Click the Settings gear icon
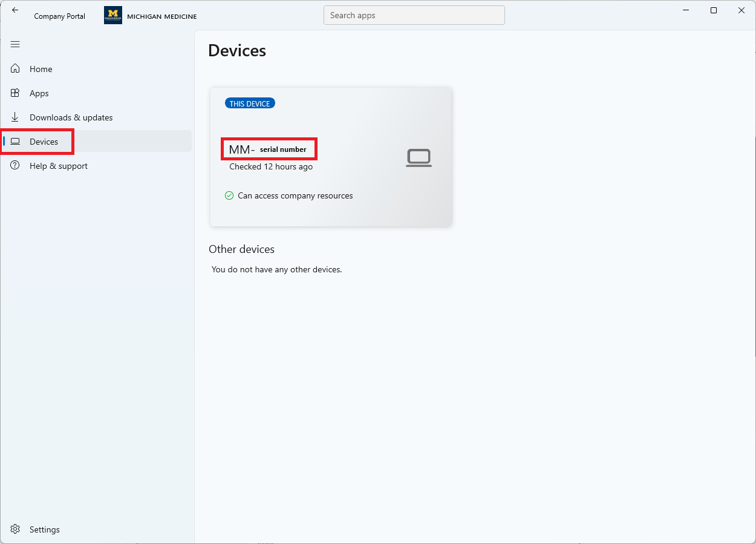Viewport: 756px width, 544px height. point(15,529)
